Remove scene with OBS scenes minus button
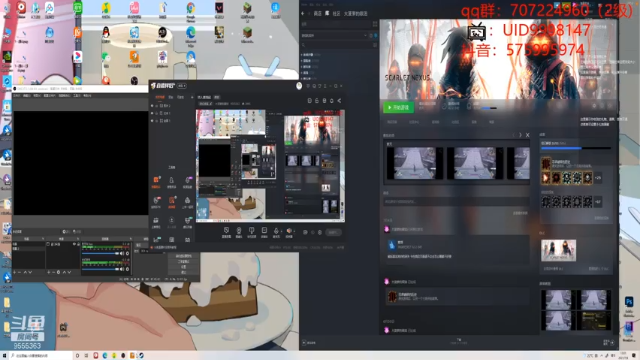The image size is (640, 360). tap(20, 272)
